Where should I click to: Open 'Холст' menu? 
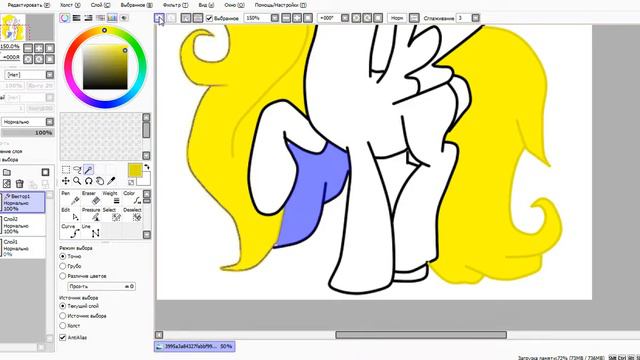pos(70,5)
